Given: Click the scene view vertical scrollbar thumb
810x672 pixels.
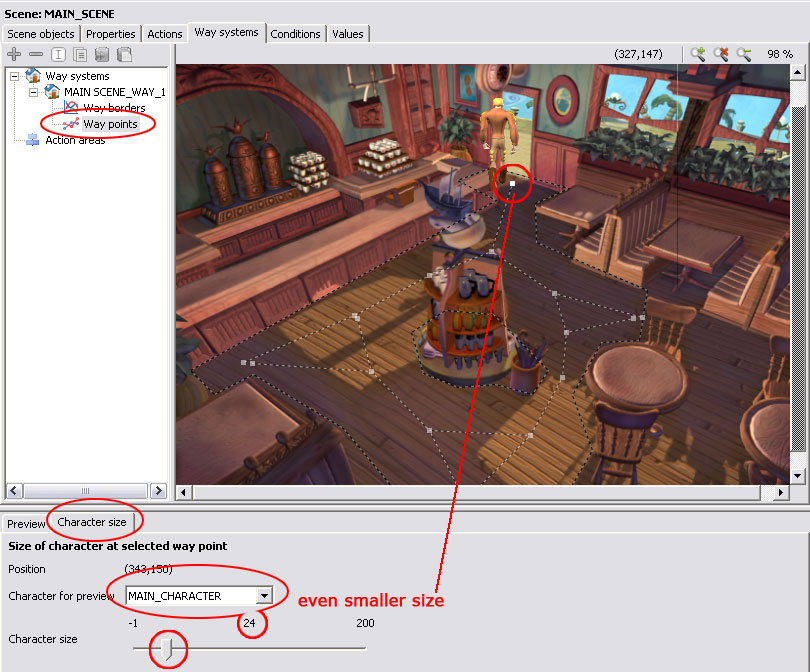Looking at the screenshot, I should (799, 280).
